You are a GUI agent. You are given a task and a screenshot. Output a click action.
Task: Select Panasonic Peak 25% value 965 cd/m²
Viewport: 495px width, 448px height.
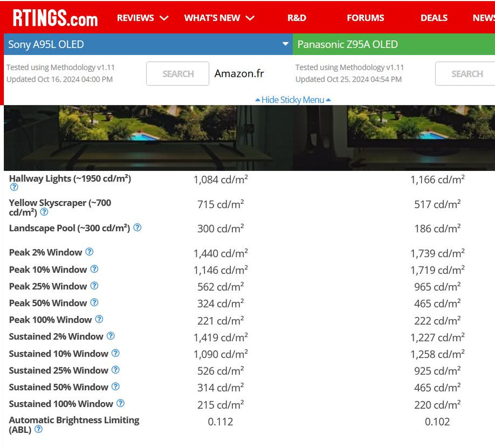(437, 287)
